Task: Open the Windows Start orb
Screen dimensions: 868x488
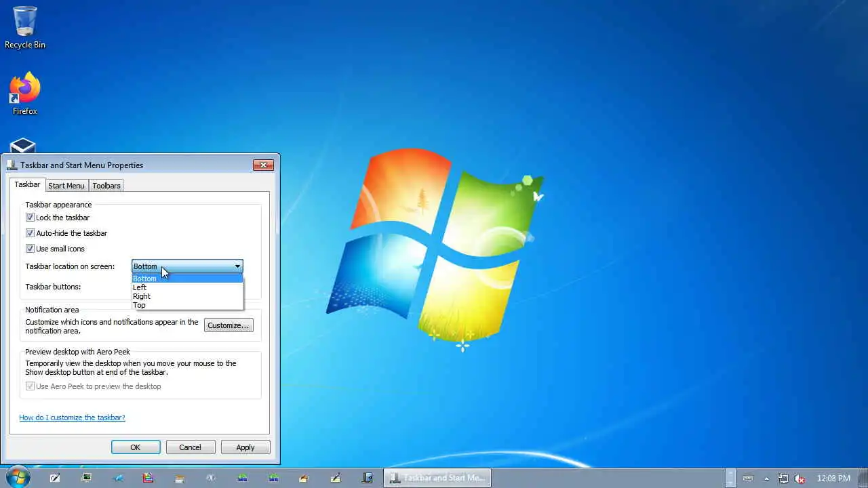Action: pyautogui.click(x=17, y=477)
